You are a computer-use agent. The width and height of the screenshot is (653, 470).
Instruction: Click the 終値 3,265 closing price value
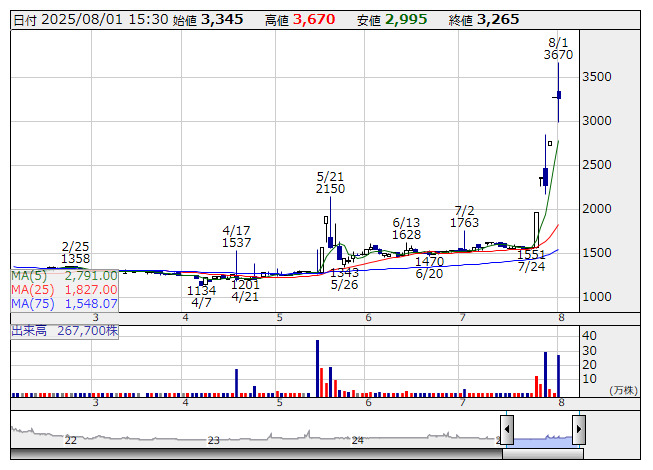[498, 19]
